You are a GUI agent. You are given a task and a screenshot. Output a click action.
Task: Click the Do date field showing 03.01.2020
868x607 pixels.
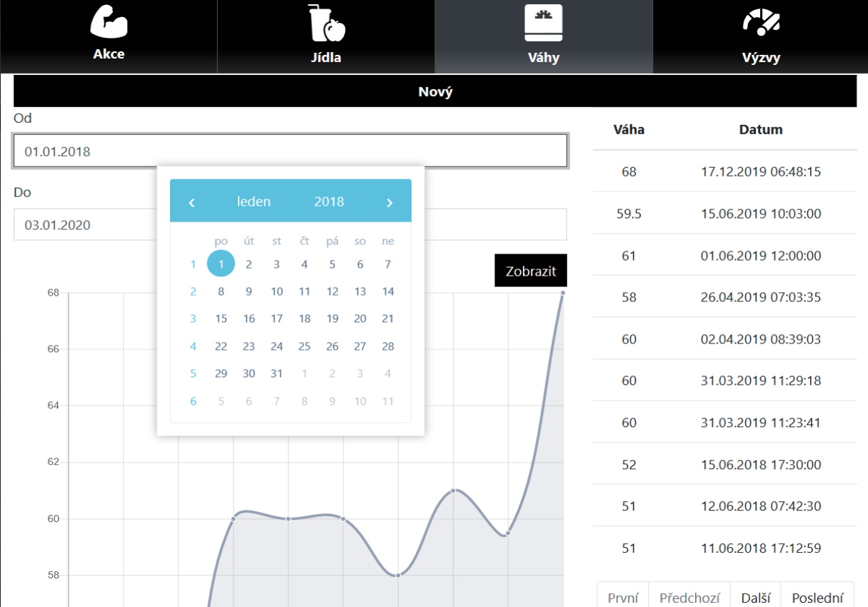(290, 224)
